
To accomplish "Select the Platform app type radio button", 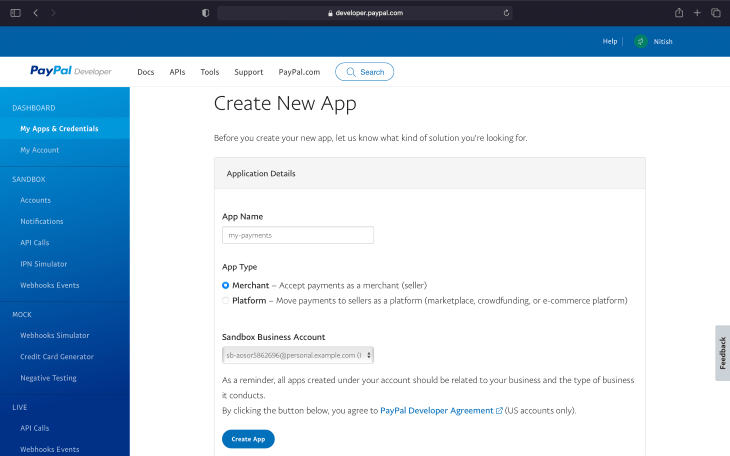I will [225, 300].
